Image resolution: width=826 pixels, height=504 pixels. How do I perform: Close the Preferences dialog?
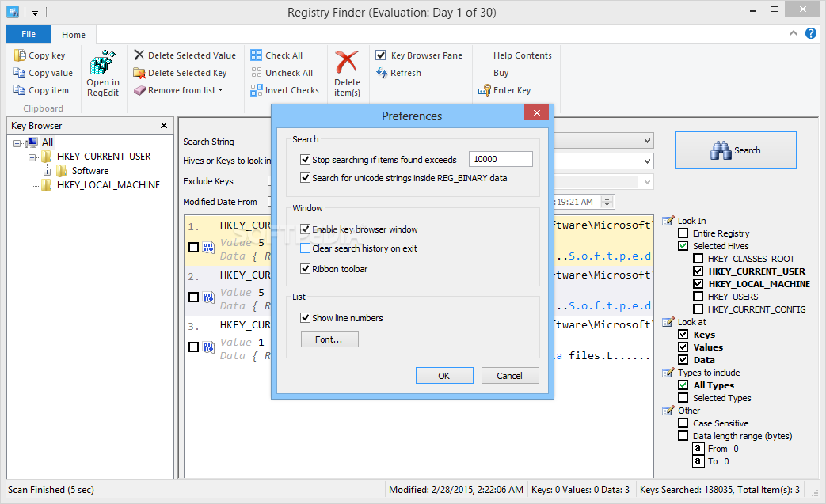pos(536,112)
